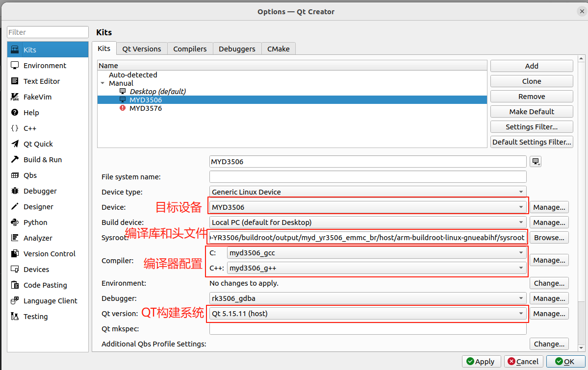Open the Help settings icon

15,112
